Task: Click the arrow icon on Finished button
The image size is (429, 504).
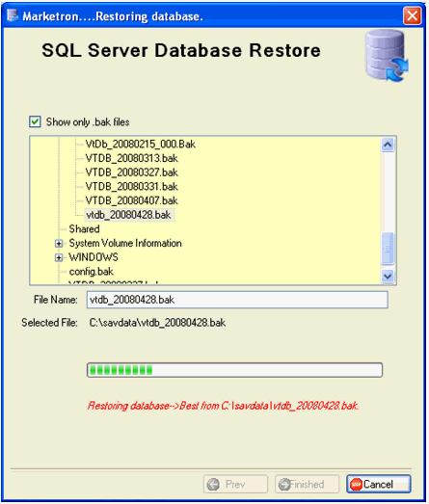Action: (x=284, y=484)
